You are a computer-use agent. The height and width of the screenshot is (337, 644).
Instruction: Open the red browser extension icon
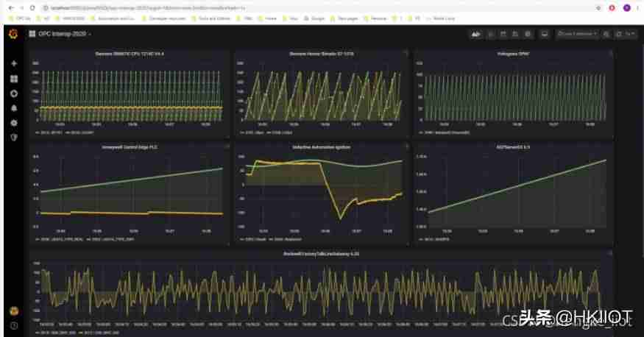pyautogui.click(x=612, y=8)
